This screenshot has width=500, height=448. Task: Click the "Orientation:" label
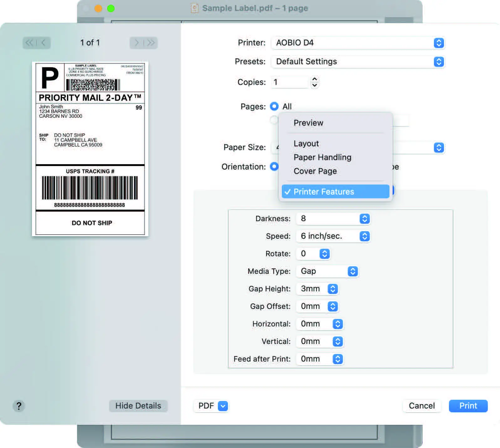(x=244, y=167)
